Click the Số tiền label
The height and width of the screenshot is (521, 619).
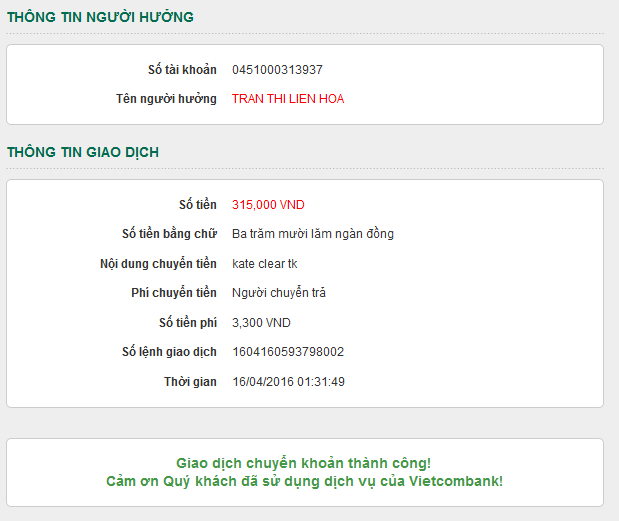point(197,205)
